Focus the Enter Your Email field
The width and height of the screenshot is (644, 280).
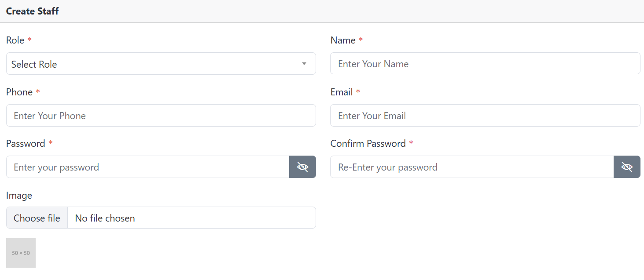pyautogui.click(x=485, y=116)
